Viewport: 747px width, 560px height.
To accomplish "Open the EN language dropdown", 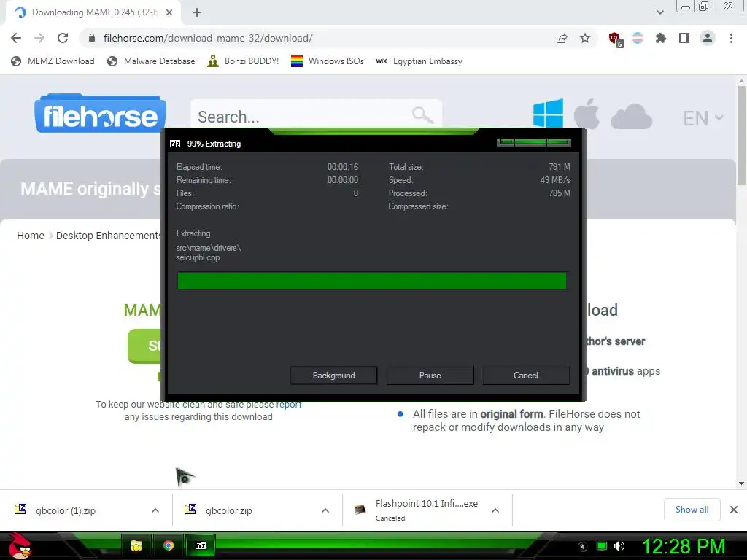I will click(x=703, y=118).
